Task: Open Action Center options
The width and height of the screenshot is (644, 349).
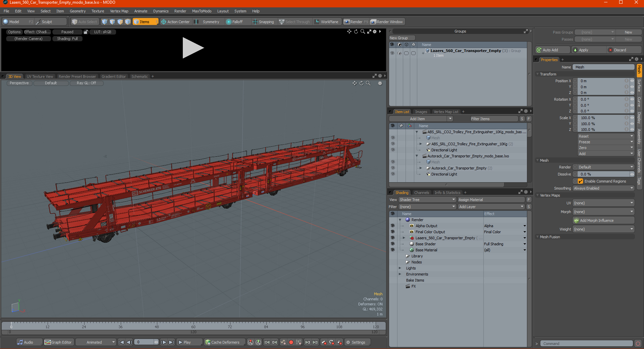Action: click(x=175, y=22)
